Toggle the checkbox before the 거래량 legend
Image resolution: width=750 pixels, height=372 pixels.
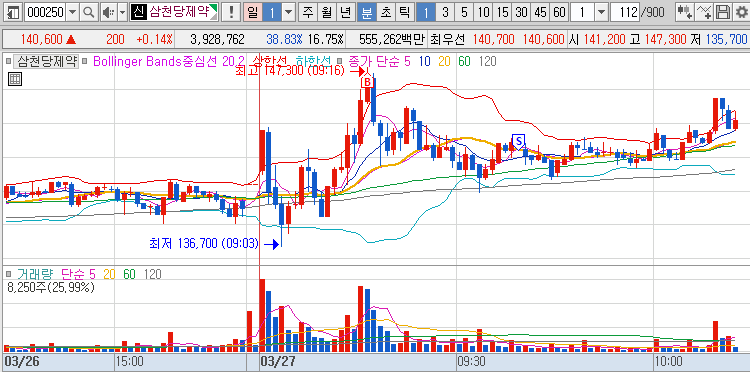coord(9,274)
